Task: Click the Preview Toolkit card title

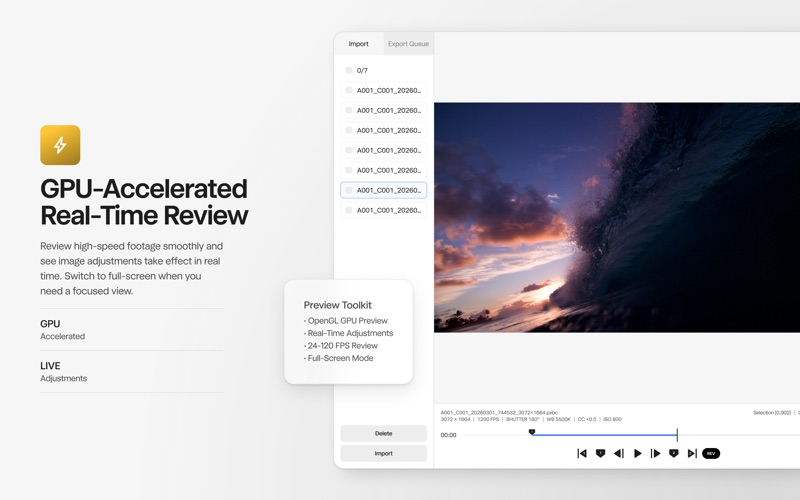Action: tap(338, 305)
